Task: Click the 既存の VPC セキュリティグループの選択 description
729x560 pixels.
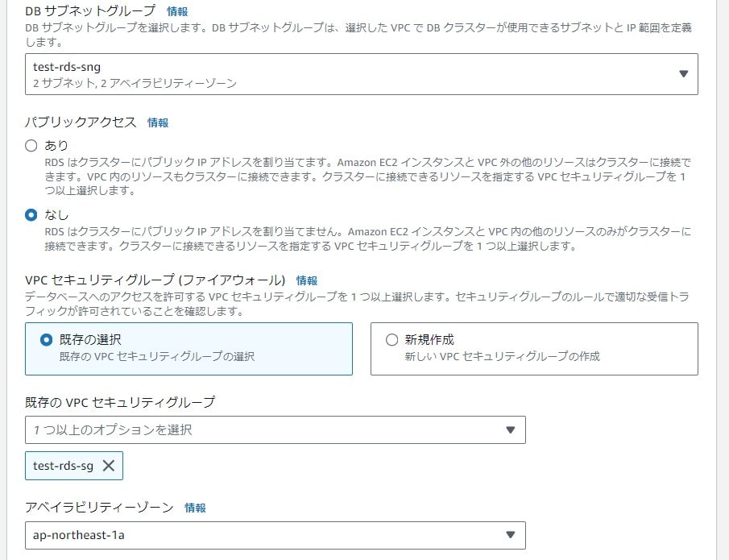Action: pos(157,357)
